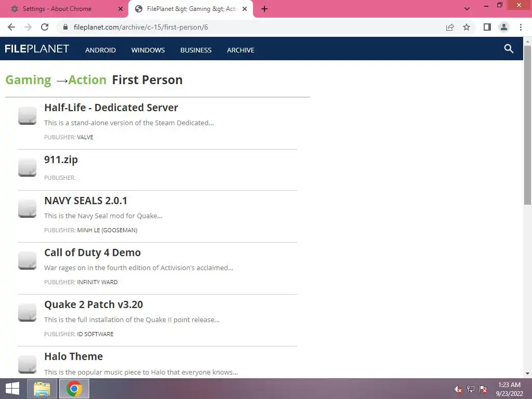Image resolution: width=532 pixels, height=399 pixels.
Task: Open the Chrome profile avatar
Action: [504, 27]
